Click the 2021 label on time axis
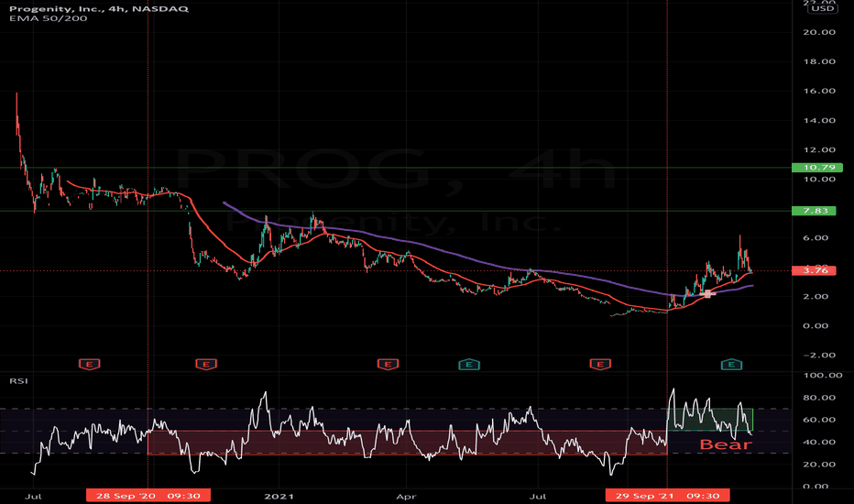 (279, 497)
